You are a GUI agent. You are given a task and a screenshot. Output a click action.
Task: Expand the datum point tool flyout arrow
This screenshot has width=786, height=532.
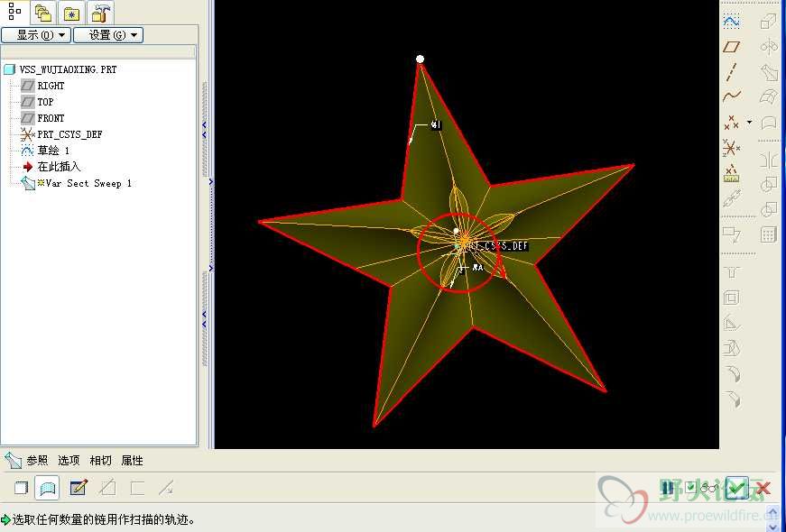click(x=749, y=122)
